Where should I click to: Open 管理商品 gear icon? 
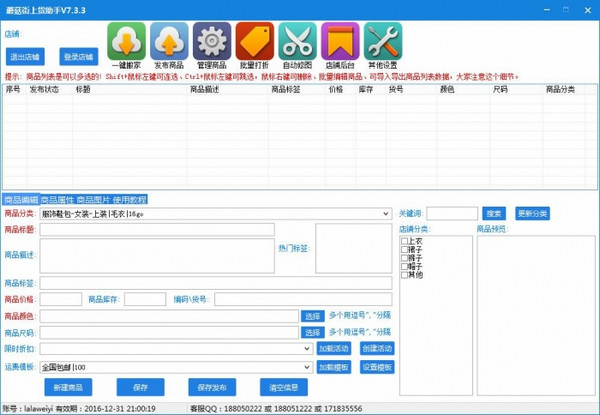(212, 42)
